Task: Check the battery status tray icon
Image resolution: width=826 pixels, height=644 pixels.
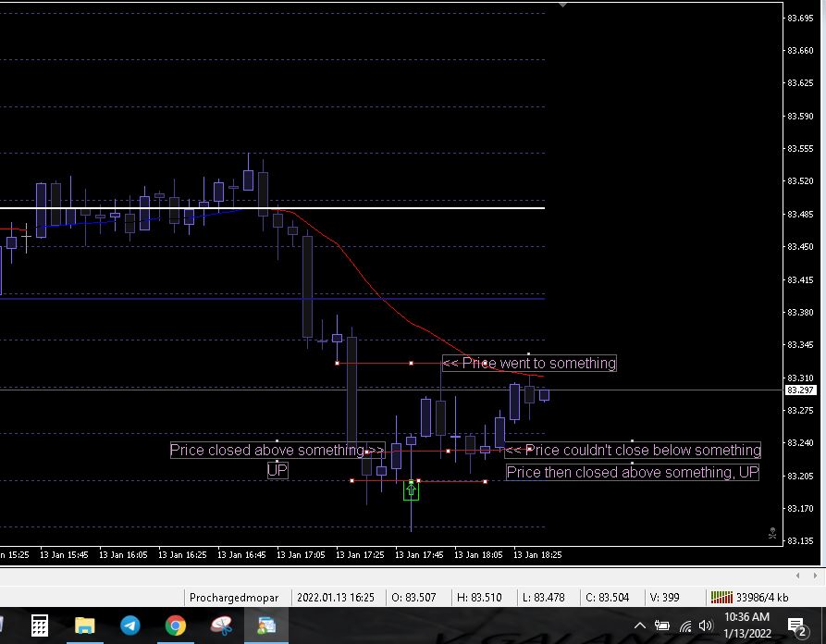Action: 661,625
